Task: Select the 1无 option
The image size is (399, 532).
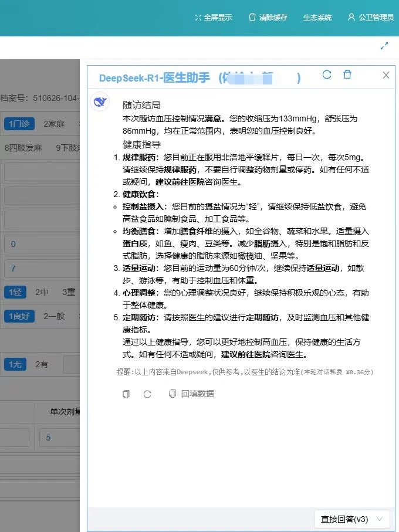Action: [x=15, y=364]
